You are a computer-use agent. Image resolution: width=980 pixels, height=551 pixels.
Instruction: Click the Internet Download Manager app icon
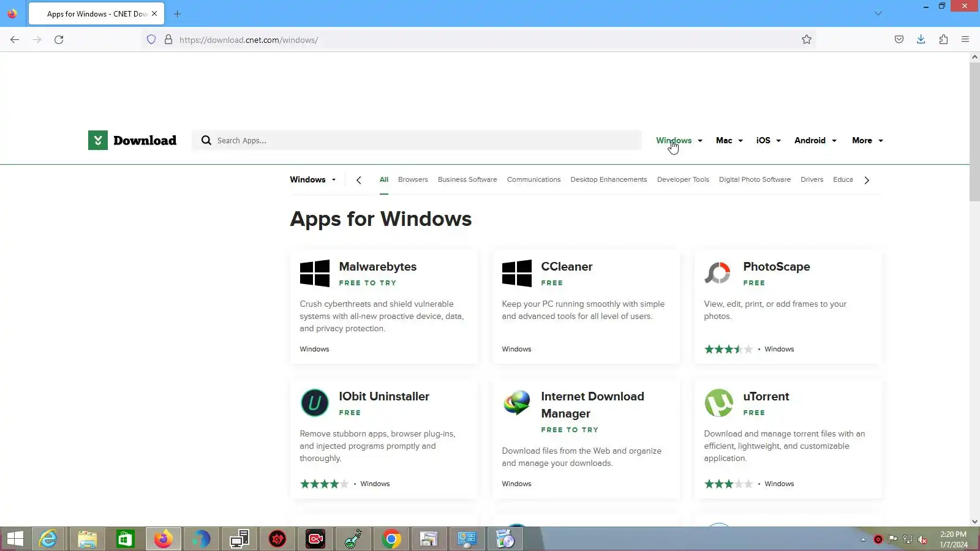(x=517, y=403)
